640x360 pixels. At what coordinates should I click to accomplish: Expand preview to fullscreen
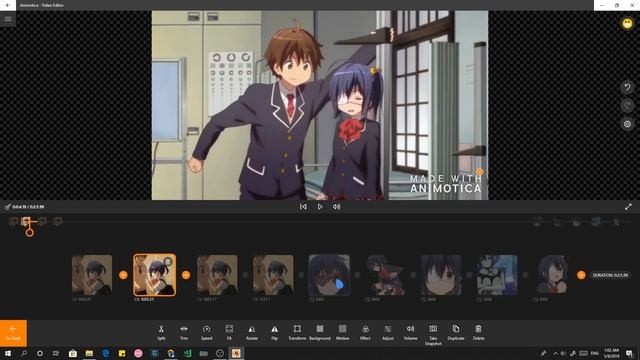(628, 207)
